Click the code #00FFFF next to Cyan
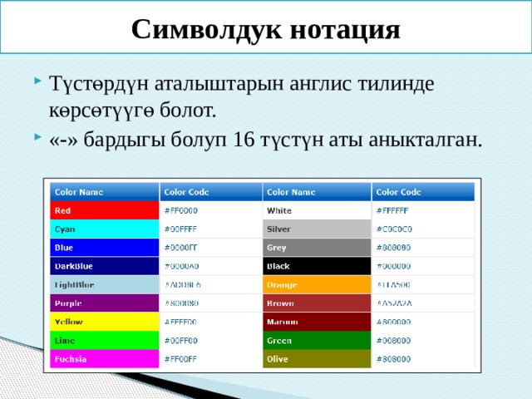 180,229
